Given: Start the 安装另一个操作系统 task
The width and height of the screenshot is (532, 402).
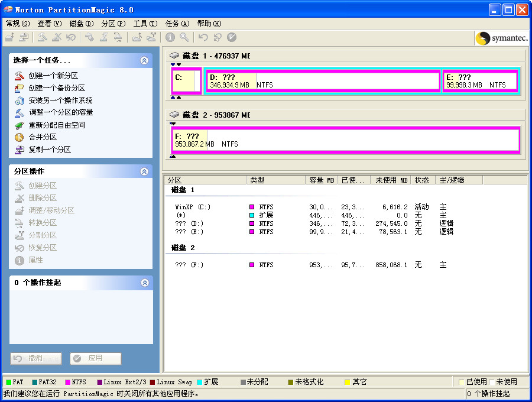Looking at the screenshot, I should point(60,100).
